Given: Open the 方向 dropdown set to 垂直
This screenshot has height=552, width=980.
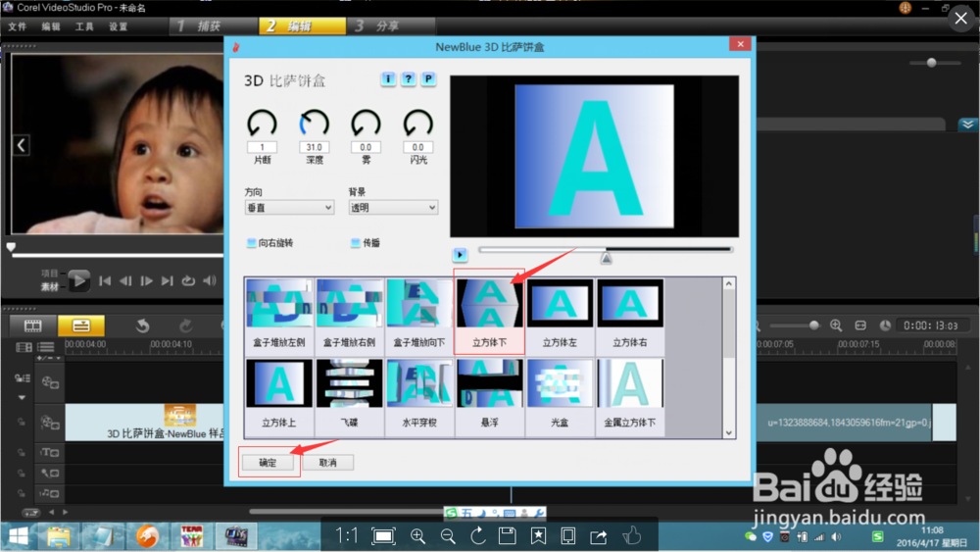Looking at the screenshot, I should [289, 208].
